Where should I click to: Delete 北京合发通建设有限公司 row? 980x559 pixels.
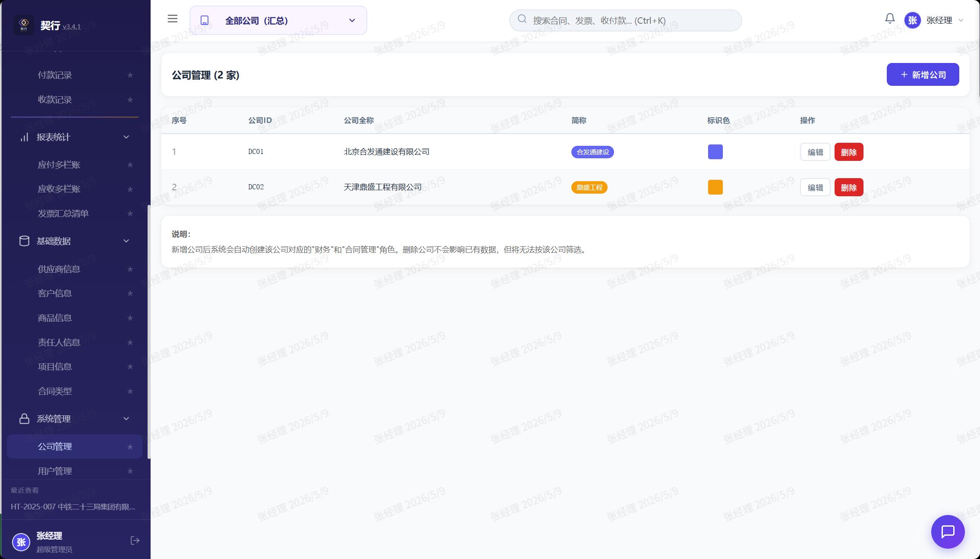(x=849, y=152)
